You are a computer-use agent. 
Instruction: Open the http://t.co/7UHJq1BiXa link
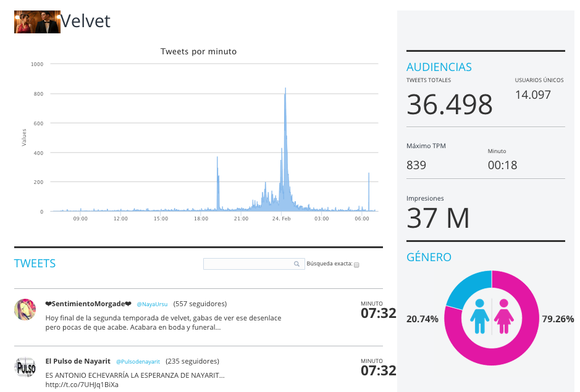82,385
